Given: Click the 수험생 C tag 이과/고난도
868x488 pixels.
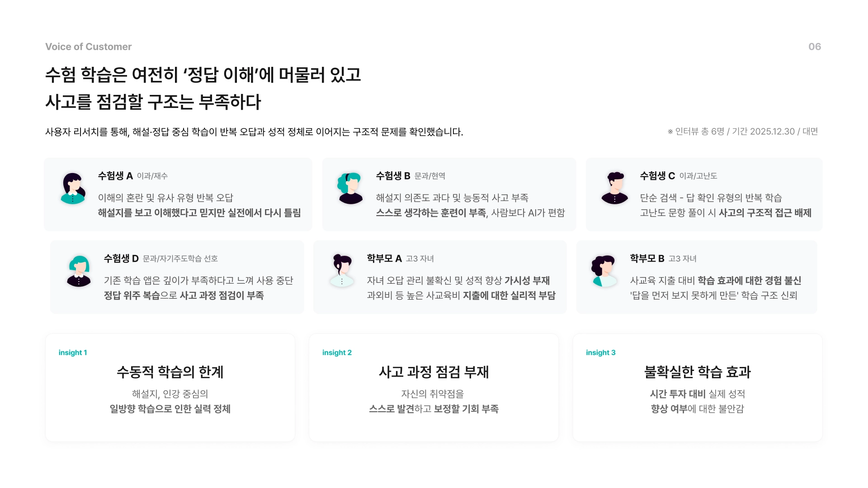Looking at the screenshot, I should 698,176.
